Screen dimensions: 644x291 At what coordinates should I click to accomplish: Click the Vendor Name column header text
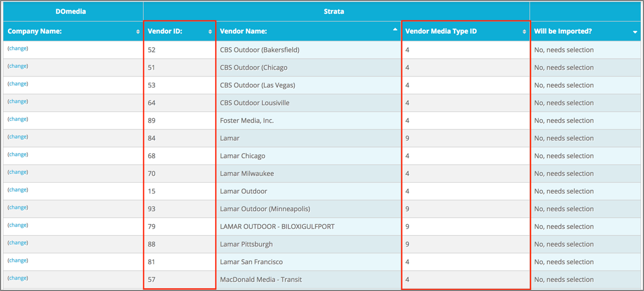pos(244,31)
